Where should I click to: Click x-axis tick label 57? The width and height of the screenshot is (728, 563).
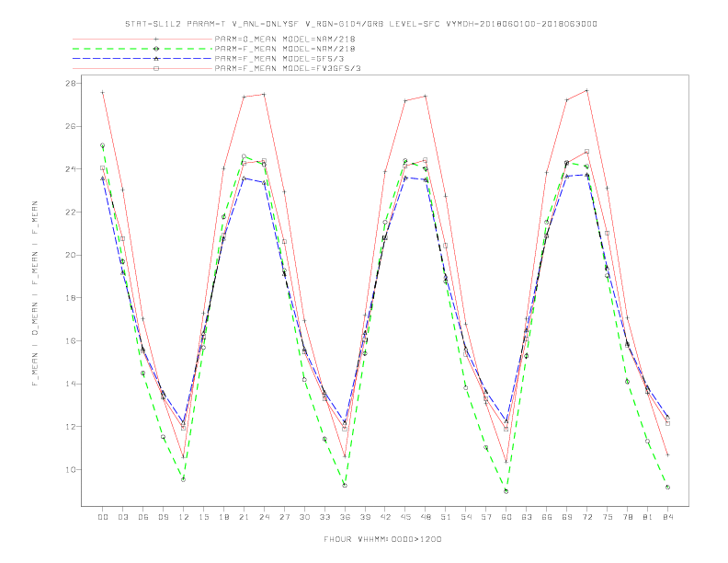[x=486, y=517]
